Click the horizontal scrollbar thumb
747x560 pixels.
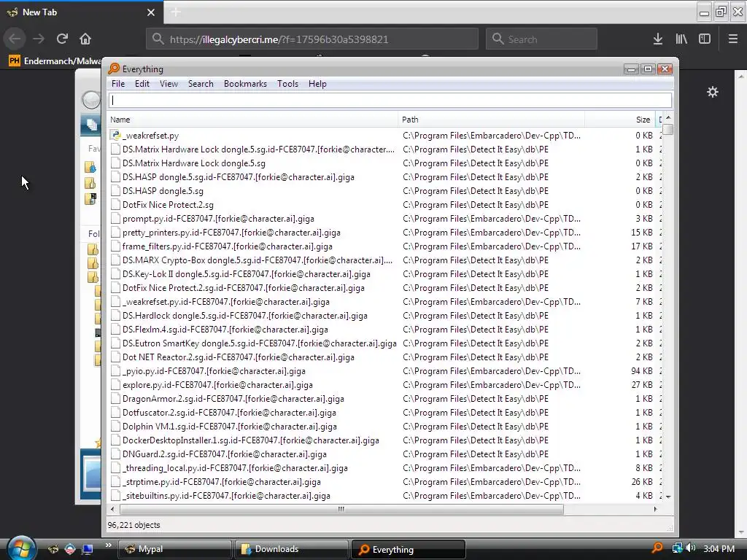point(341,509)
